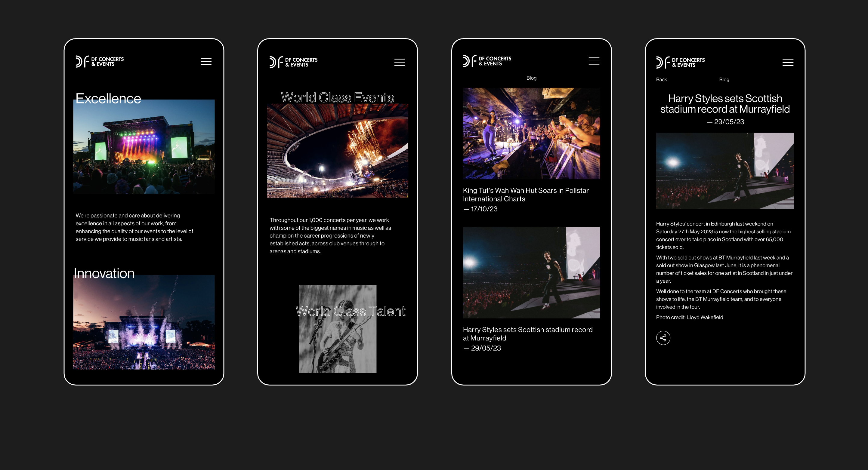
Task: Select Harry Styles article date 29/05/23
Action: point(482,347)
